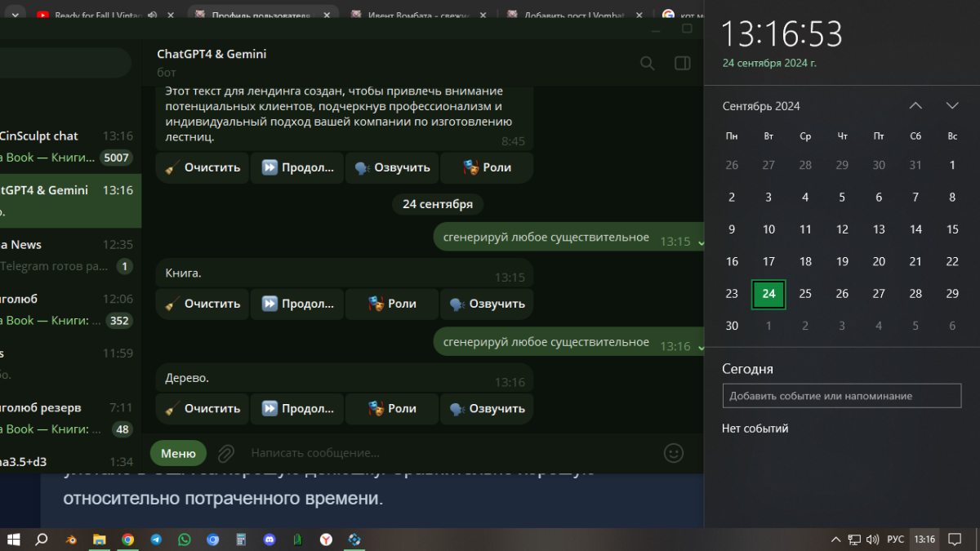The height and width of the screenshot is (551, 980).
Task: Select the ChatGPT4 & Gemini chat in list
Action: [70, 201]
